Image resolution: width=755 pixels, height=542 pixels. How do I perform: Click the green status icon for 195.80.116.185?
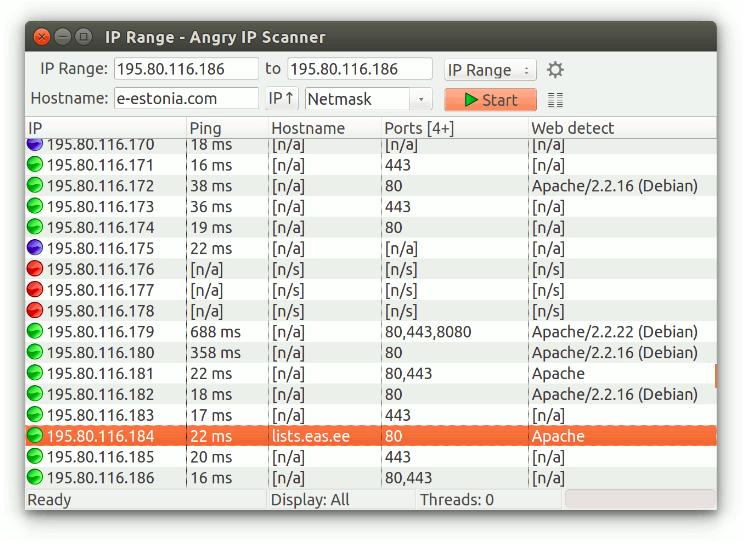point(35,456)
